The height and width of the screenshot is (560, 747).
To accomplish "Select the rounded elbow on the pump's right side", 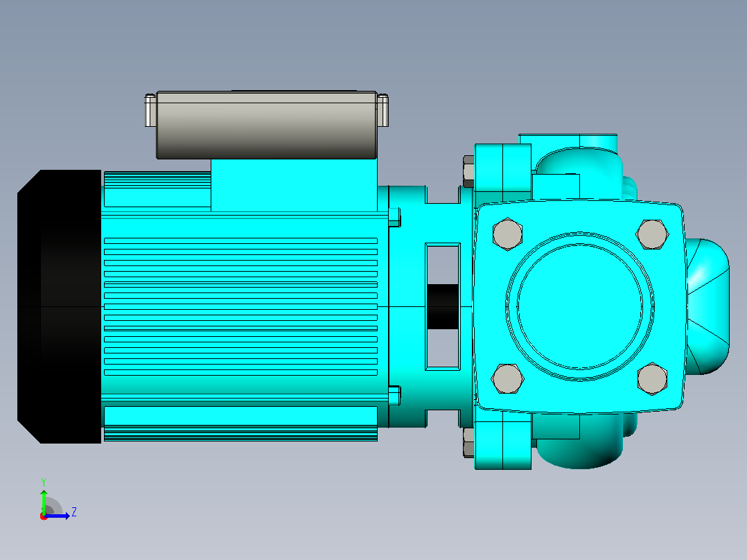I will pos(708,306).
